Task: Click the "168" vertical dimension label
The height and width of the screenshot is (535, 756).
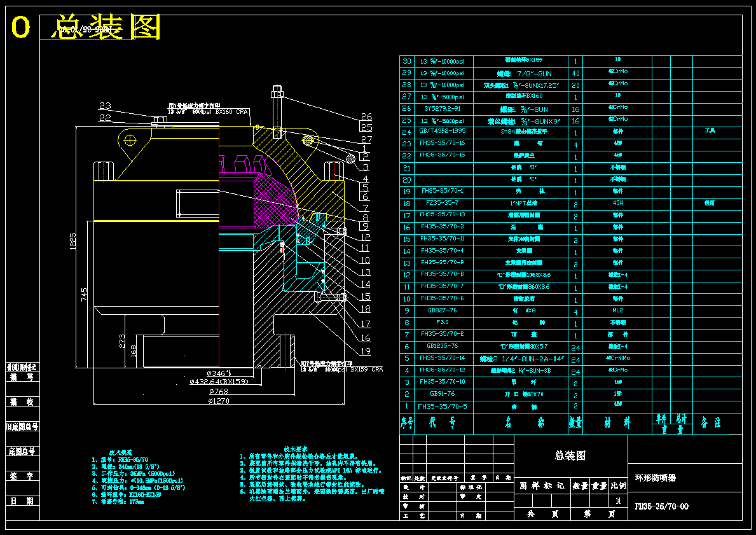Action: (x=134, y=352)
